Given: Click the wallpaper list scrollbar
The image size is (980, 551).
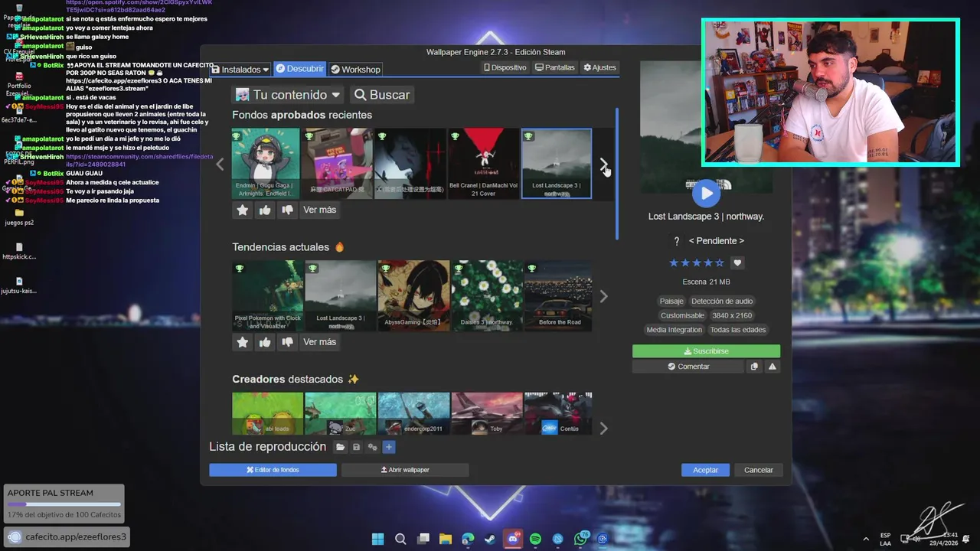Looking at the screenshot, I should (617, 174).
